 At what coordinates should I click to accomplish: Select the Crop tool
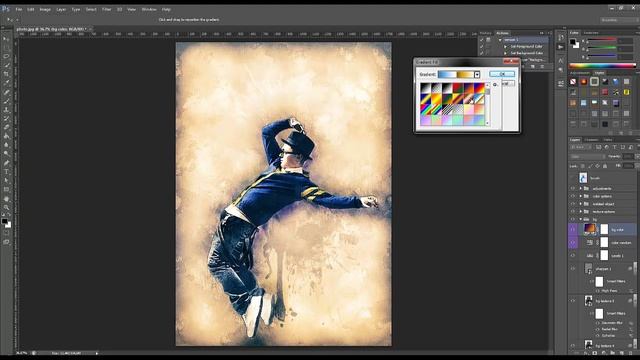click(x=6, y=74)
